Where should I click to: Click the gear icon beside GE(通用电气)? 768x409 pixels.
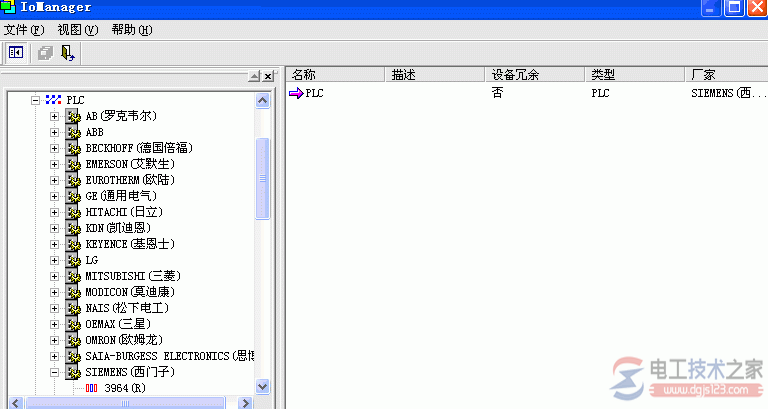[x=73, y=196]
